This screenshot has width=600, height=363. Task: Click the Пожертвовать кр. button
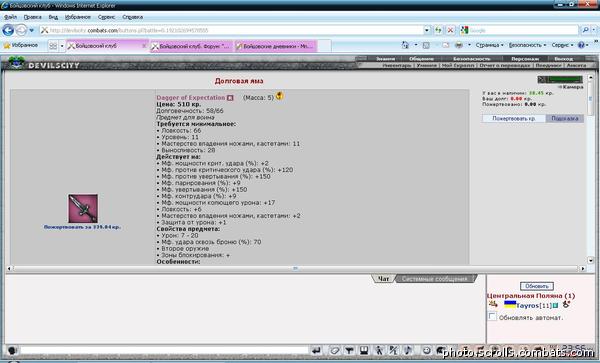514,119
